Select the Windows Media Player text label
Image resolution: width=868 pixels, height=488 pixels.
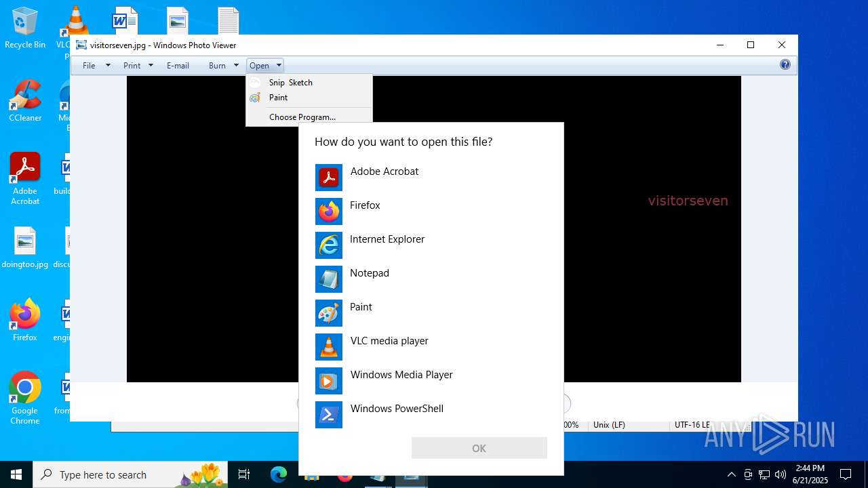(x=401, y=375)
